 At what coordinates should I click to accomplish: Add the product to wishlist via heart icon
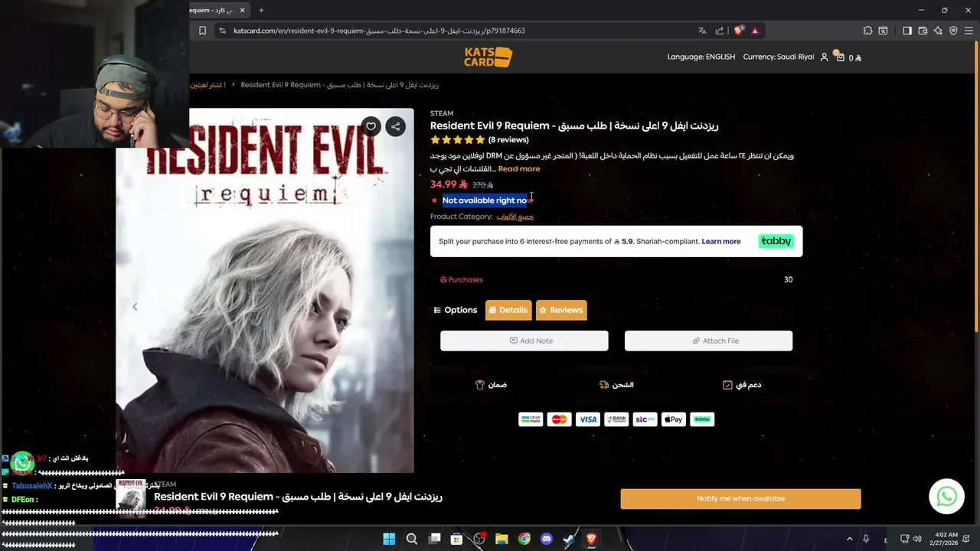click(371, 126)
